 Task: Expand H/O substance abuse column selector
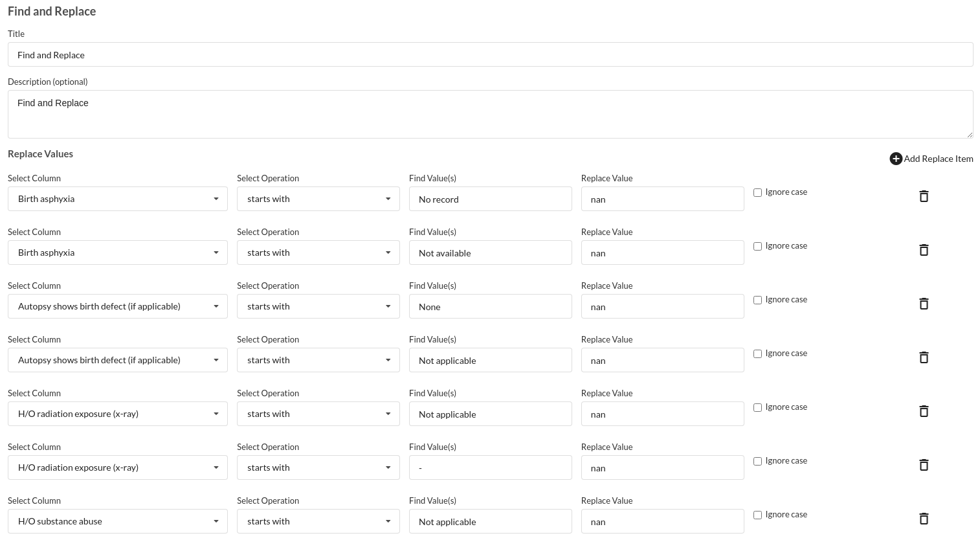tap(118, 521)
